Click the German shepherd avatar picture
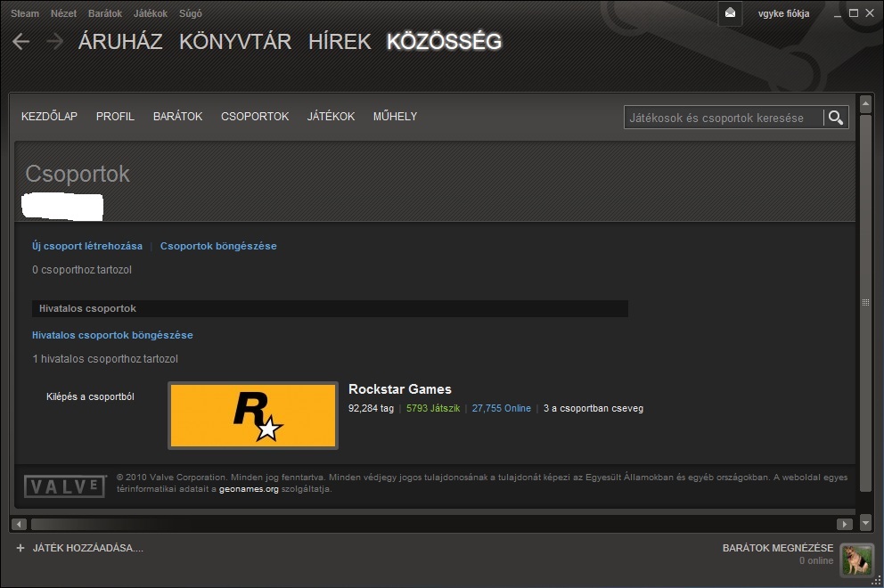Screen dimensions: 884x588 coord(856,559)
